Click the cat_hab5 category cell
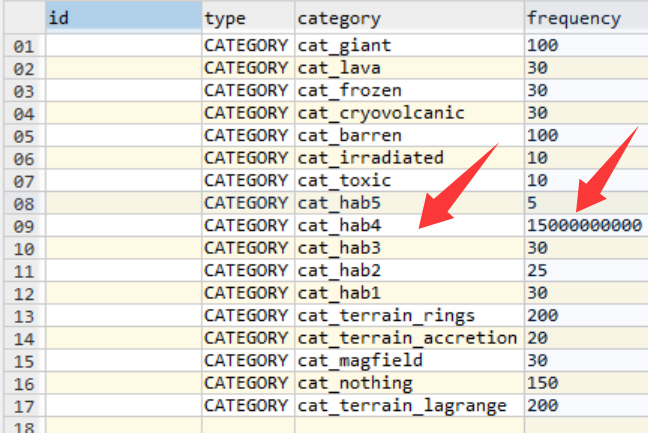This screenshot has width=648, height=433. 410,203
